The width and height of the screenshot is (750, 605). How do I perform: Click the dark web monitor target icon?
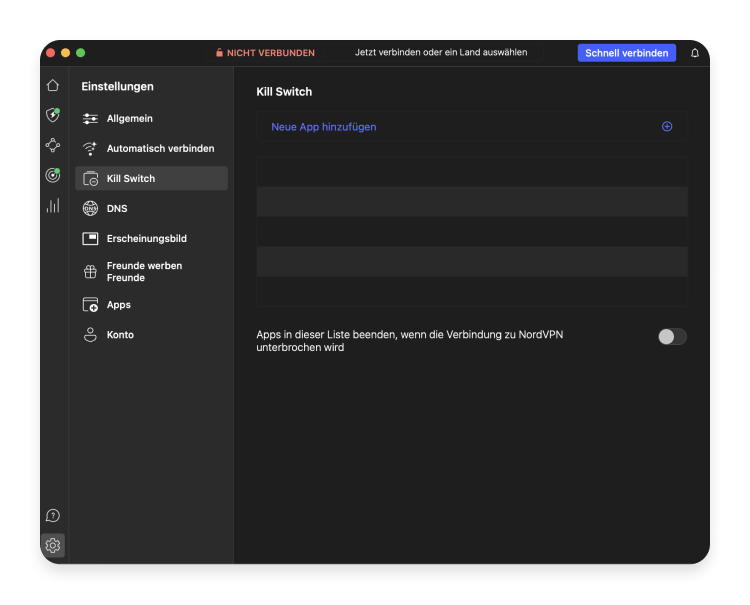[x=53, y=175]
